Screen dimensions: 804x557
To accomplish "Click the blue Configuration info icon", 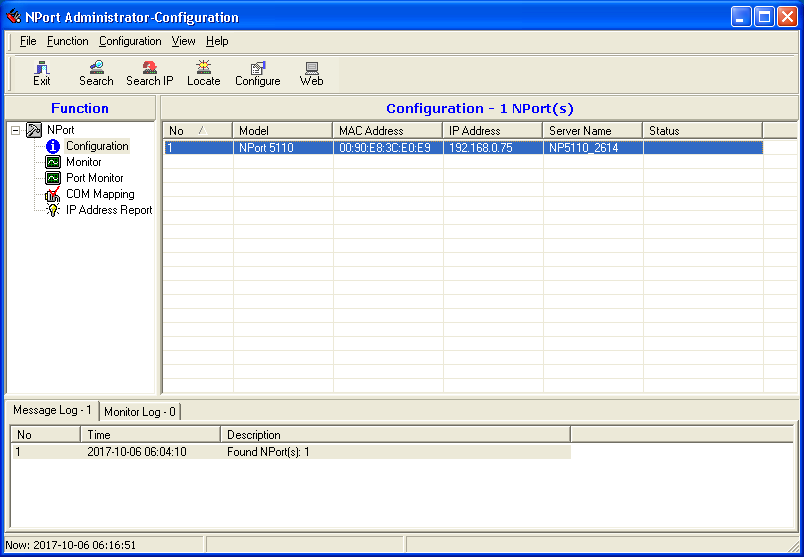I will tap(53, 146).
